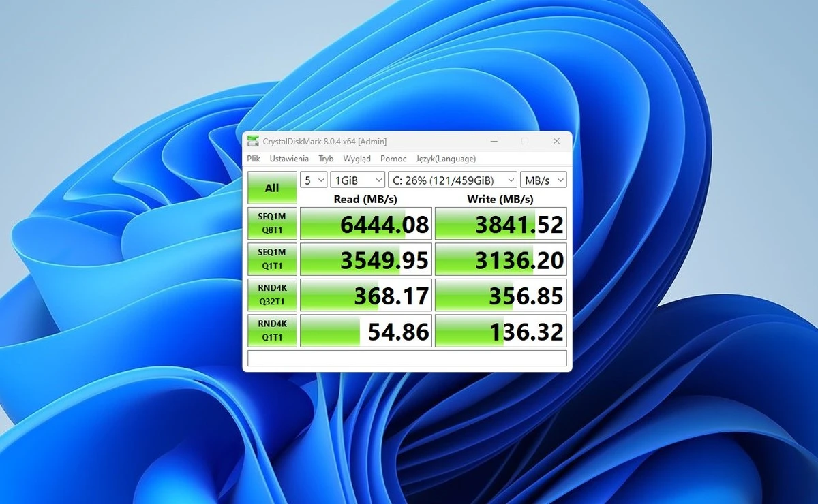Click the SEQ1M Q1T1 write result display
Screen dimensions: 818x504
[500, 259]
